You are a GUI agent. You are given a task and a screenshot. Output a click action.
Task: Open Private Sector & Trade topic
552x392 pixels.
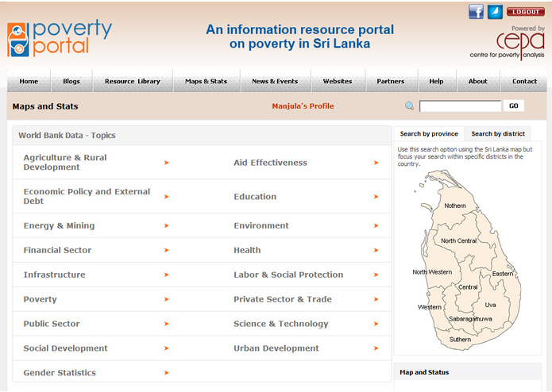click(x=283, y=299)
